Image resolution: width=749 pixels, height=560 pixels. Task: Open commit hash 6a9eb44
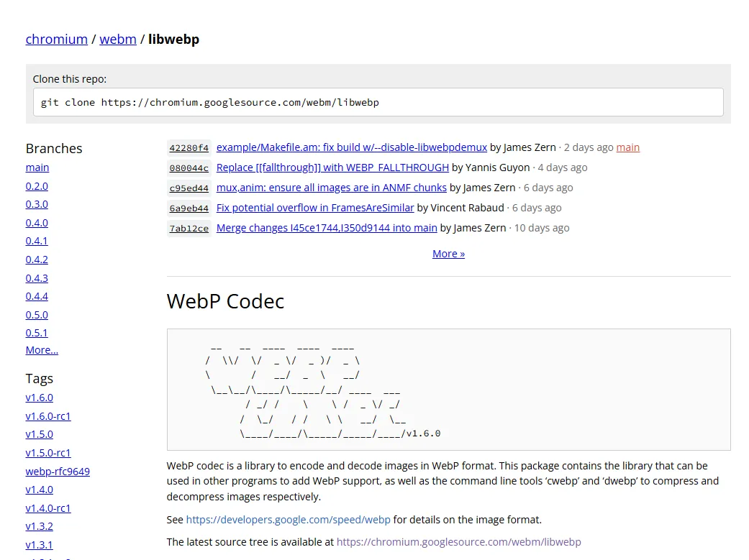point(189,208)
